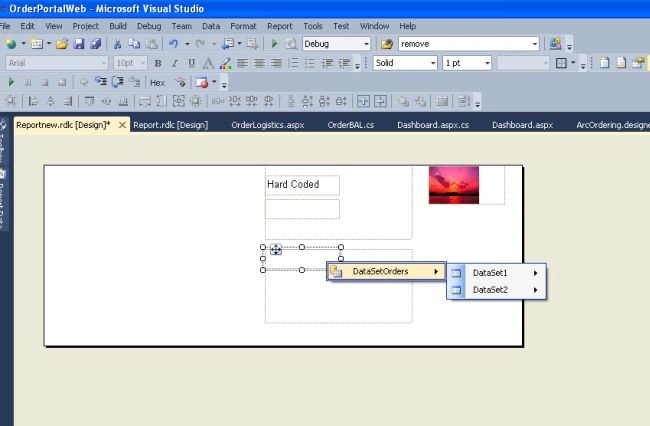Open the Report menu

279,26
